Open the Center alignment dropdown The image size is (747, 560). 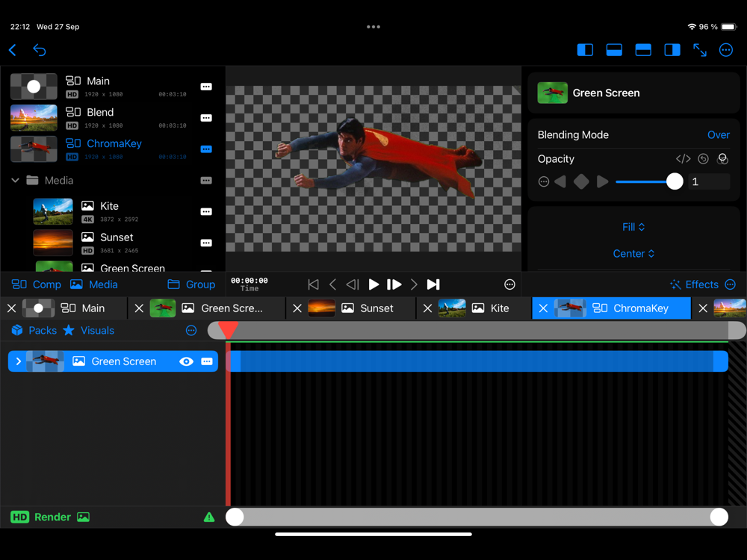(633, 254)
